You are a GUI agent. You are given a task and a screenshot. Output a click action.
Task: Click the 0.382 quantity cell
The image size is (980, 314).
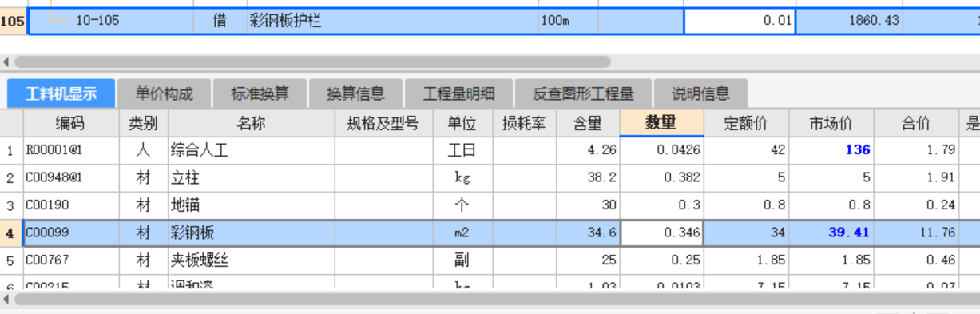pyautogui.click(x=662, y=177)
